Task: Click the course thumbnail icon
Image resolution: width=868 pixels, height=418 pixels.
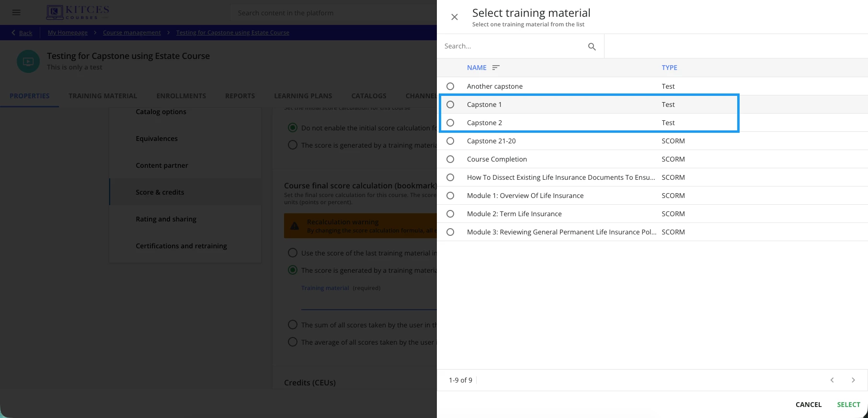Action: click(x=28, y=61)
